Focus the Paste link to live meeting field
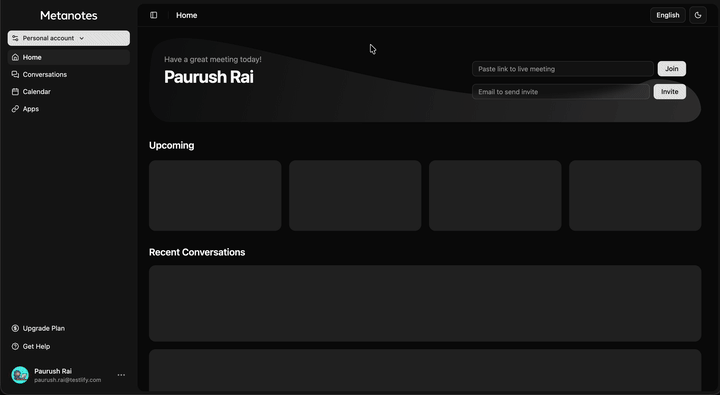Image resolution: width=720 pixels, height=395 pixels. tap(562, 69)
